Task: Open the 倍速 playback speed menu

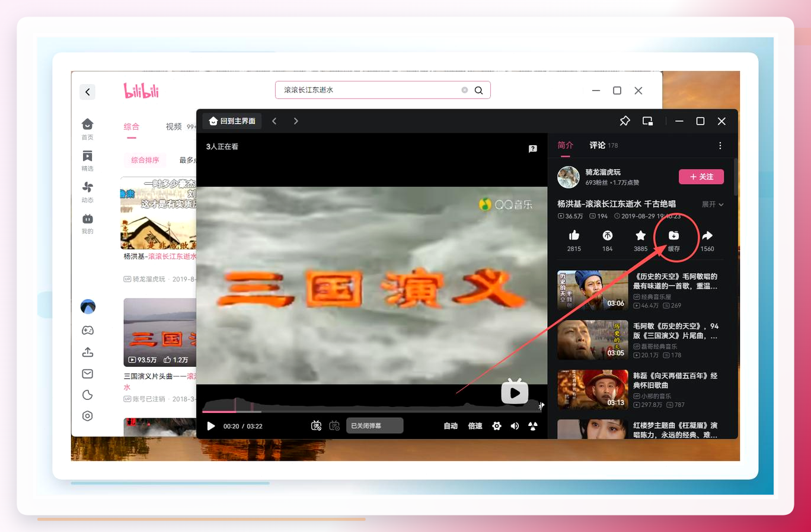Action: (475, 426)
